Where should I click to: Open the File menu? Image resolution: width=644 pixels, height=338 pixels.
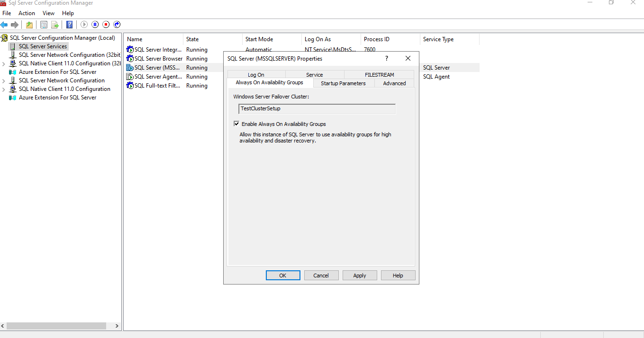7,13
